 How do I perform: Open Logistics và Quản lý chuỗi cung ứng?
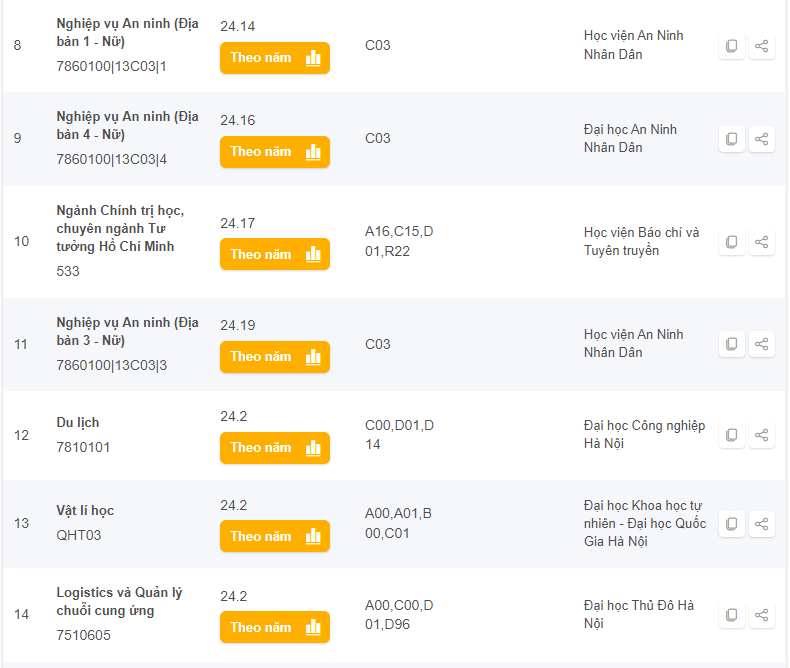click(x=118, y=602)
